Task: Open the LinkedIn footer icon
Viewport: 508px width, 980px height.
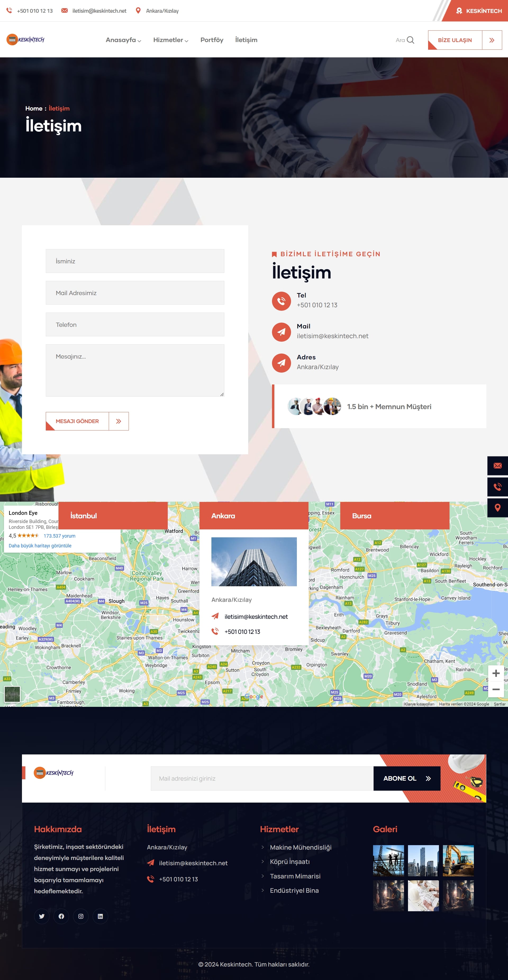Action: 100,916
